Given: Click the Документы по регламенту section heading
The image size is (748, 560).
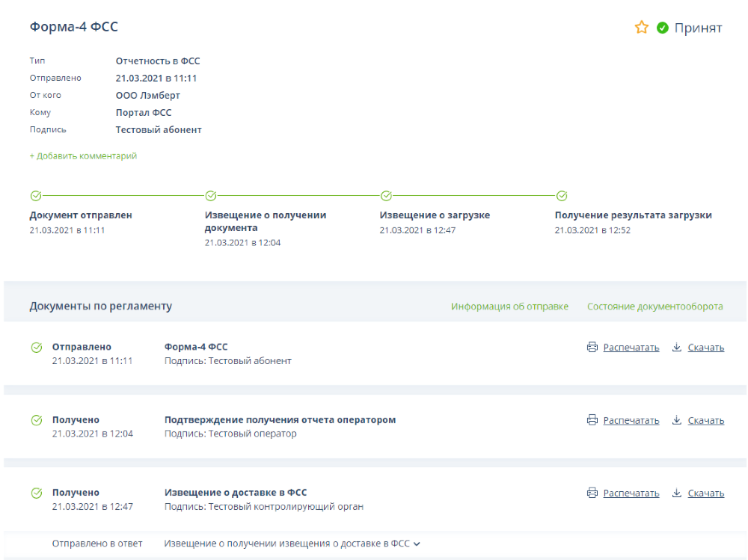Looking at the screenshot, I should pyautogui.click(x=101, y=307).
